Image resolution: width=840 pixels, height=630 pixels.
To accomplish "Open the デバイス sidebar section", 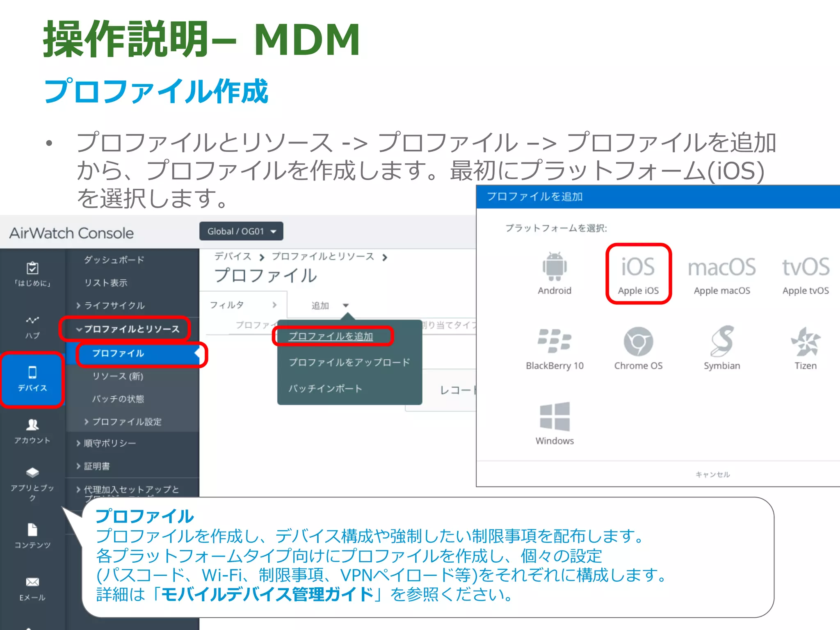I will (x=32, y=379).
